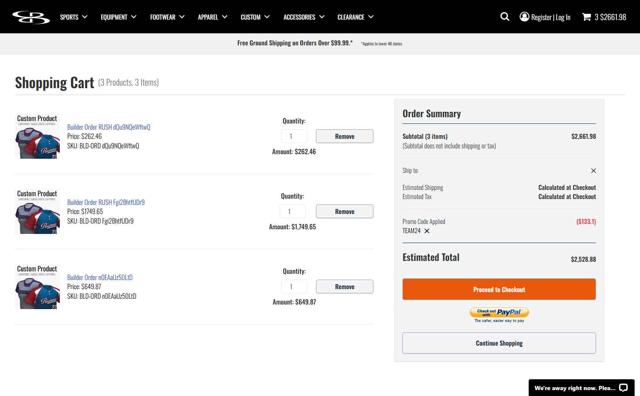The height and width of the screenshot is (396, 640).
Task: Open the Builder Order RUSH Fgi2BNtfUDr9 product link
Action: pos(106,202)
